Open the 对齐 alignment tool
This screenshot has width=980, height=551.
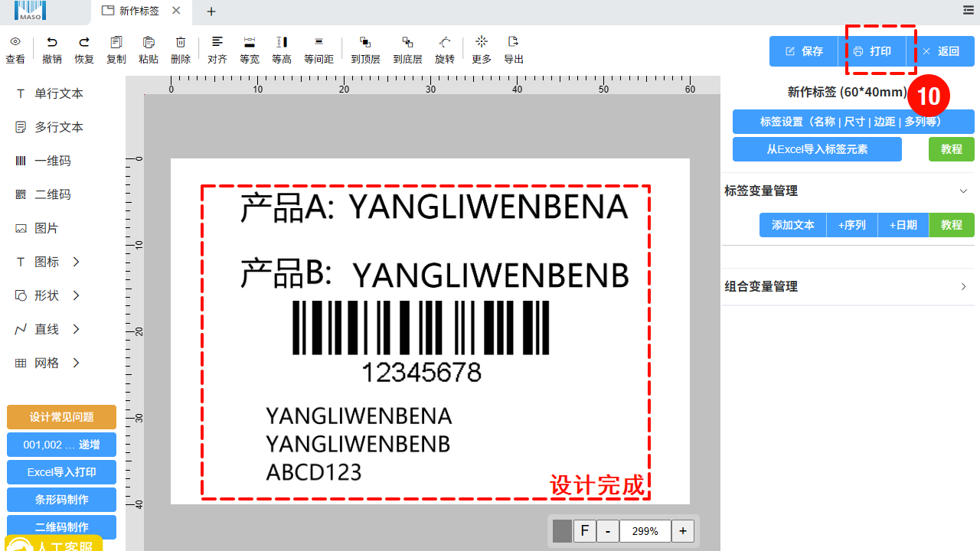(x=217, y=42)
